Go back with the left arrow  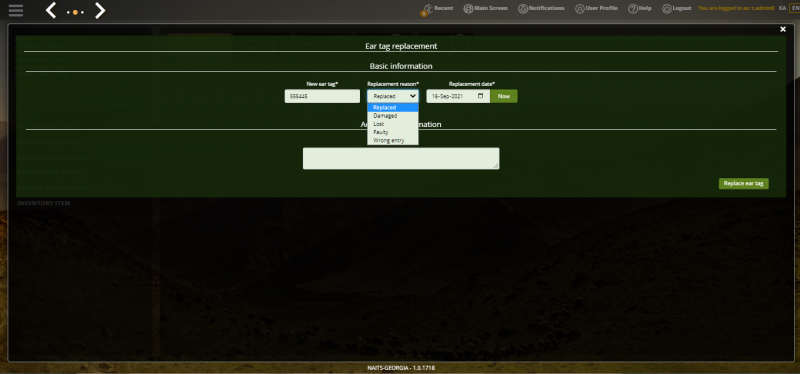tap(51, 10)
